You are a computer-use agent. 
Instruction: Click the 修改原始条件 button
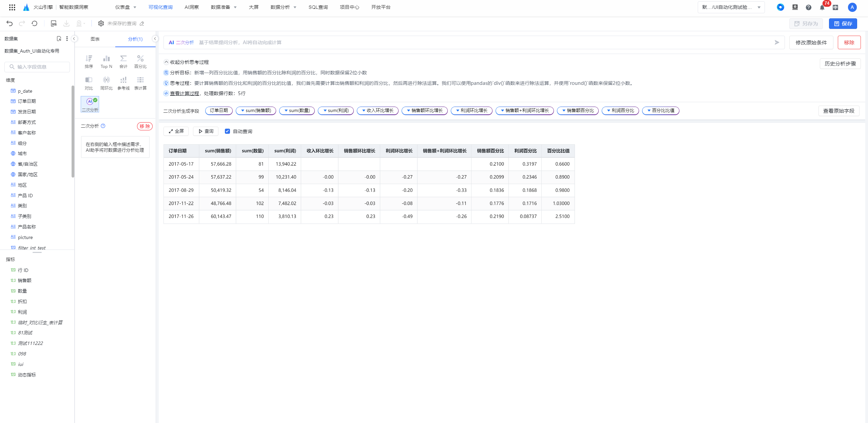pyautogui.click(x=811, y=42)
